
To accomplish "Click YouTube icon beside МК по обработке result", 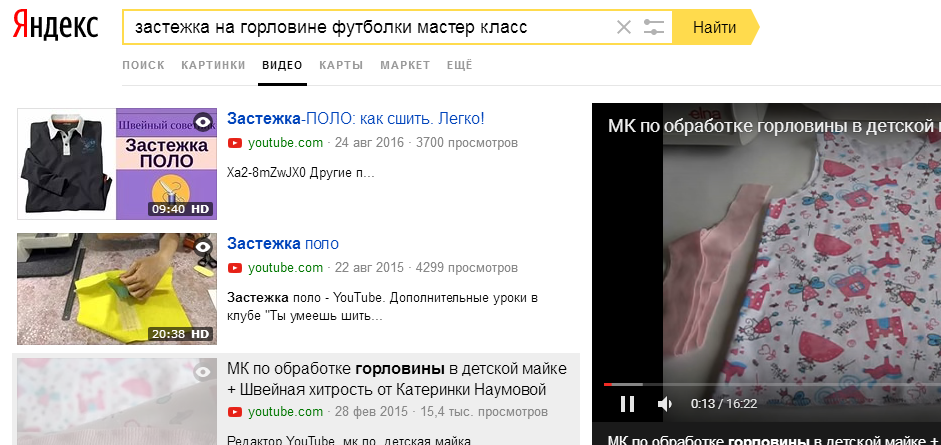I will [235, 412].
